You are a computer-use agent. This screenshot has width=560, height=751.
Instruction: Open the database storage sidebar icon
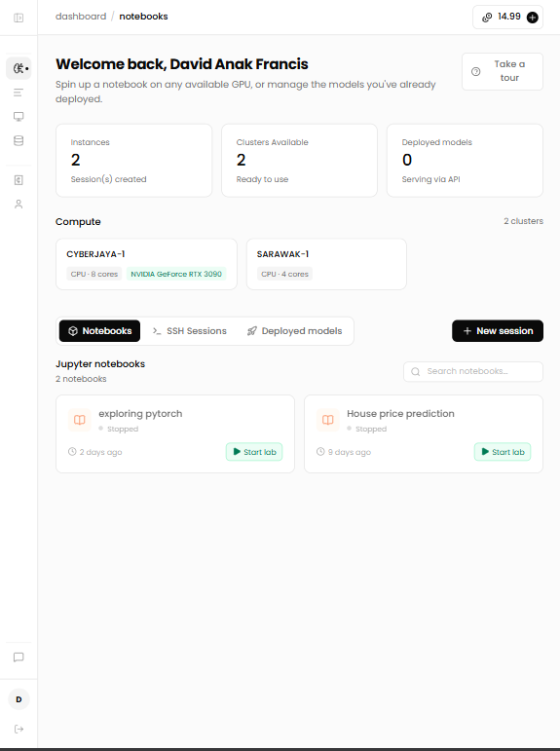(19, 140)
